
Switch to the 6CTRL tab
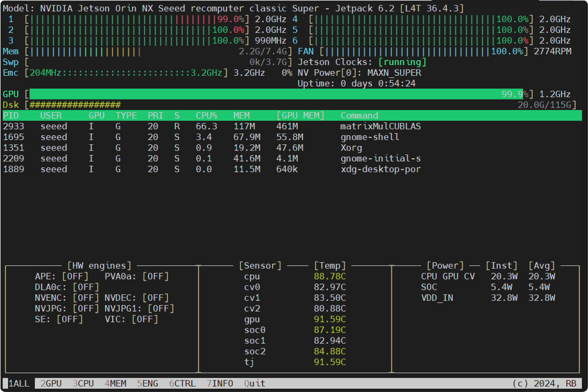tap(182, 384)
